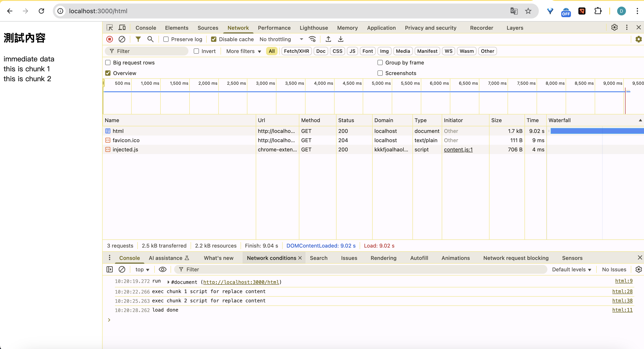This screenshot has height=349, width=644.
Task: Enable Preserve log checkbox
Action: pos(166,39)
